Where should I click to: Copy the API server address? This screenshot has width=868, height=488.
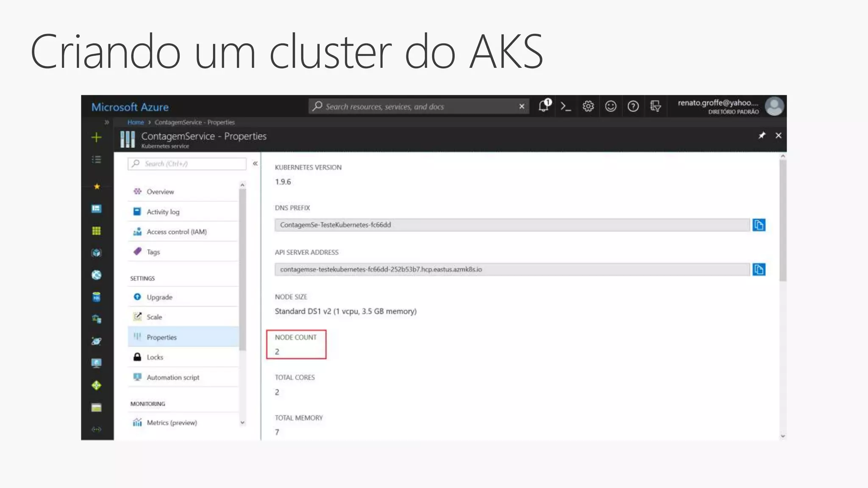tap(759, 269)
